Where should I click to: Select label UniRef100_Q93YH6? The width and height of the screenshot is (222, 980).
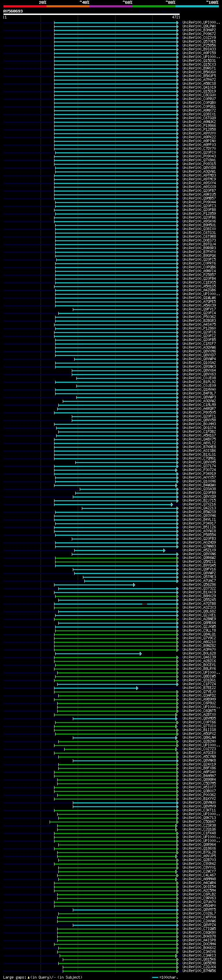click(199, 516)
